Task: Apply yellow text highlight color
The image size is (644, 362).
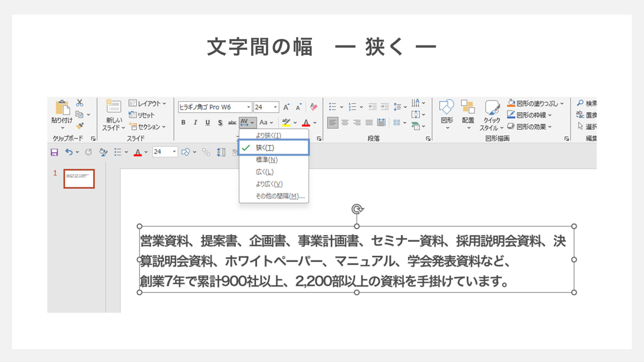Action: pyautogui.click(x=286, y=123)
